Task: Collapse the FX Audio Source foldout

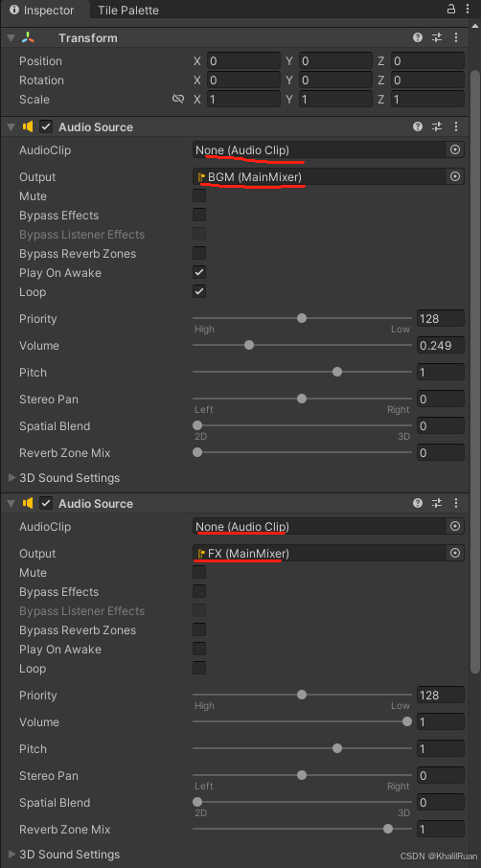Action: [x=11, y=503]
